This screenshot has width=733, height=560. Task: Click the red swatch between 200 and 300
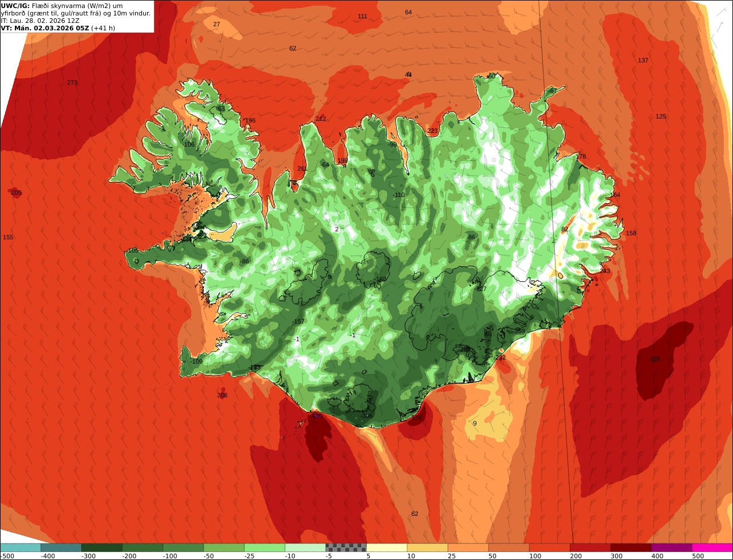(590, 547)
